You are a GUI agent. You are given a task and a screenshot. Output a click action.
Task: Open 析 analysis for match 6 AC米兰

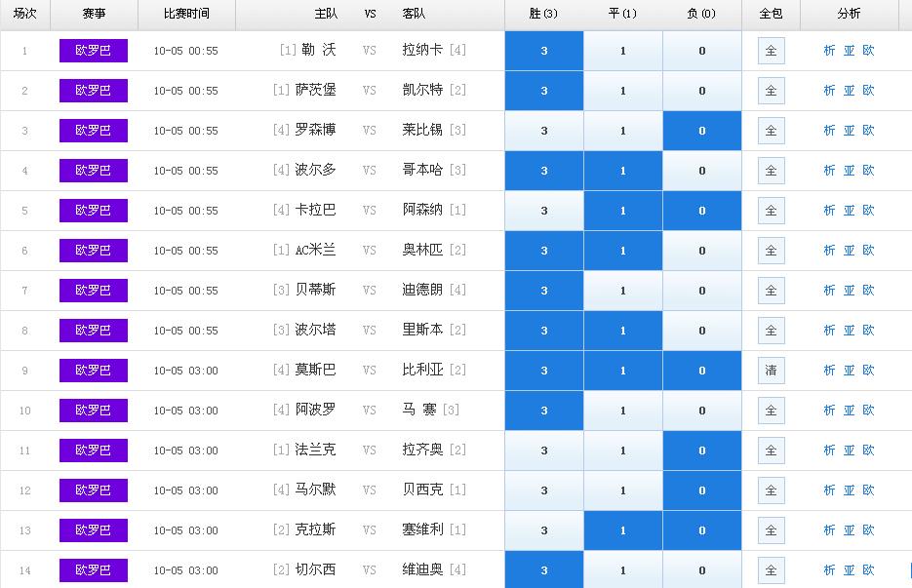pyautogui.click(x=829, y=251)
